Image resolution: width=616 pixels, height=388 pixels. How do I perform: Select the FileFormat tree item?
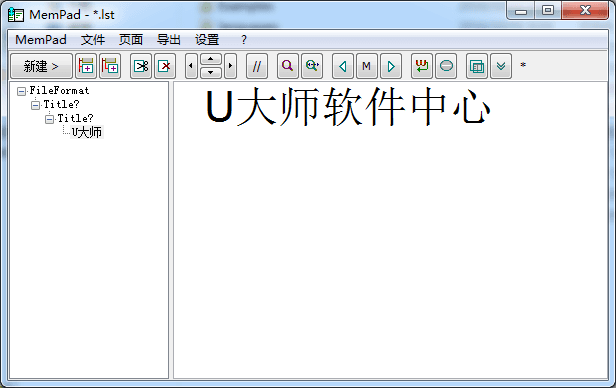point(59,91)
